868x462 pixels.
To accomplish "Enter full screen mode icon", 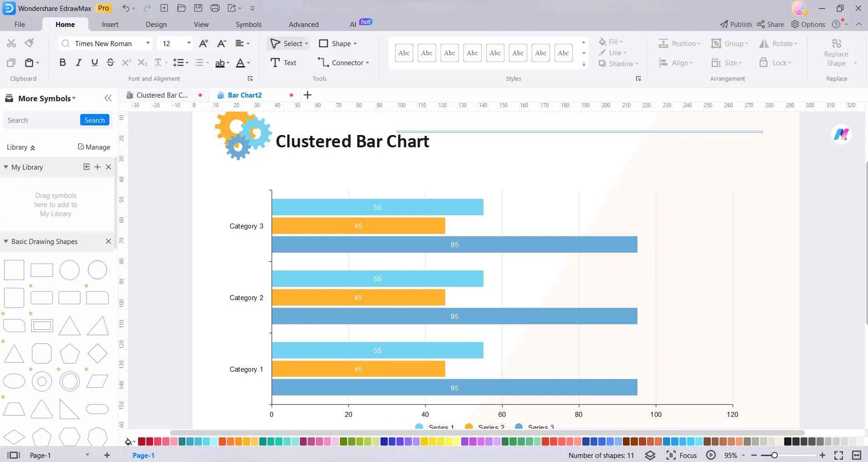I will click(839, 455).
